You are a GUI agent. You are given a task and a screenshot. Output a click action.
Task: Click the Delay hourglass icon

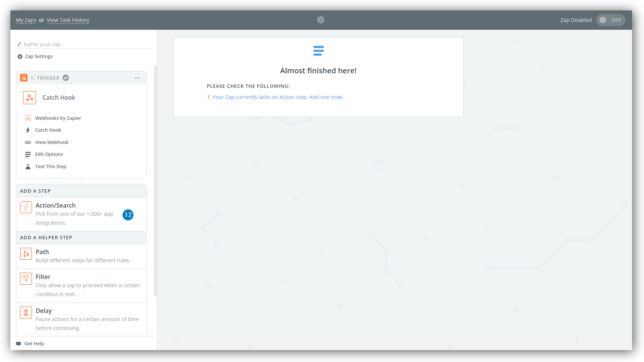point(26,313)
